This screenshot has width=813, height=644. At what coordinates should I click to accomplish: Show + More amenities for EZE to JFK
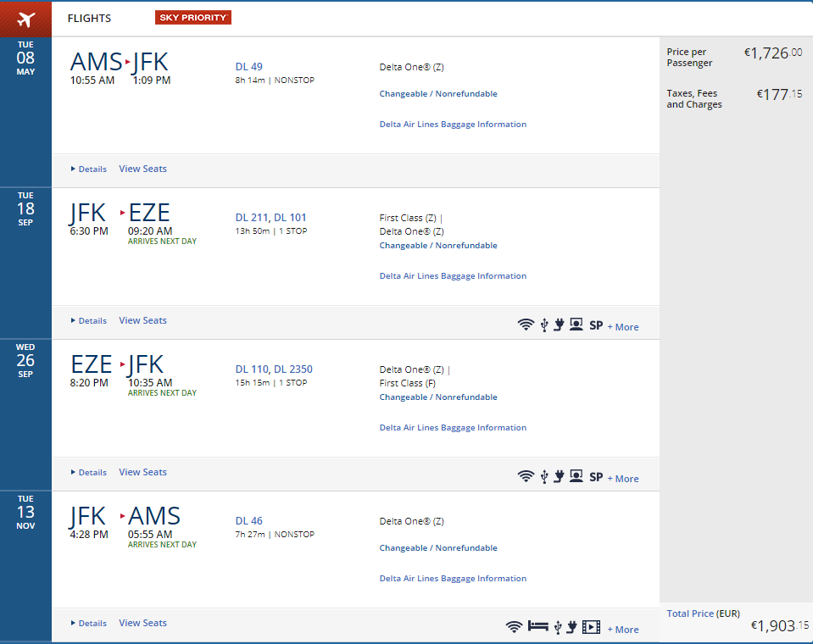(x=623, y=479)
